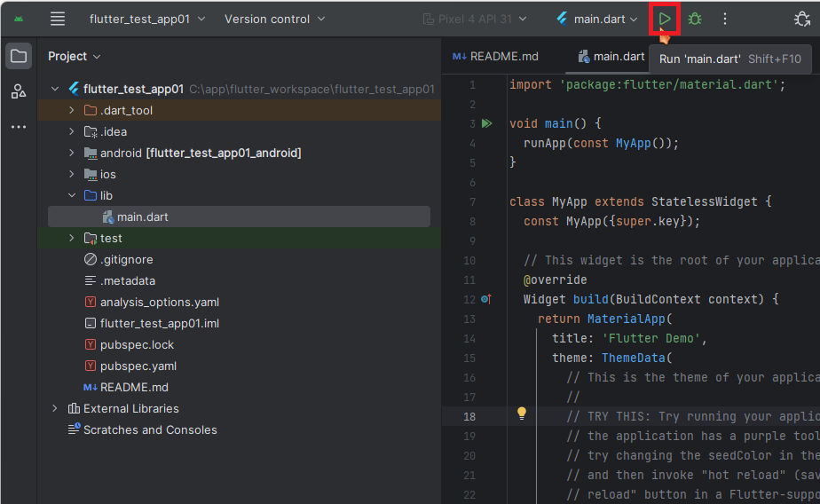820x504 pixels.
Task: Click the override gutter icon beside the build method
Action: [x=485, y=299]
